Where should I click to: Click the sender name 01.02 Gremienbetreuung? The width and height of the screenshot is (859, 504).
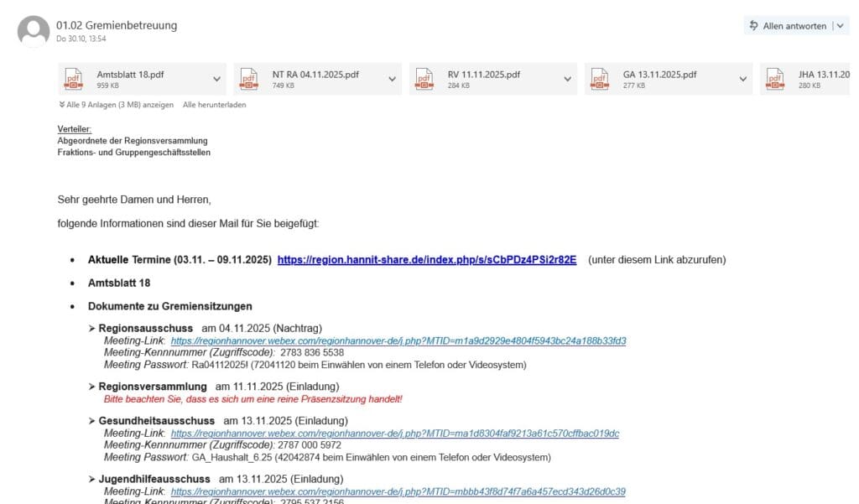117,25
